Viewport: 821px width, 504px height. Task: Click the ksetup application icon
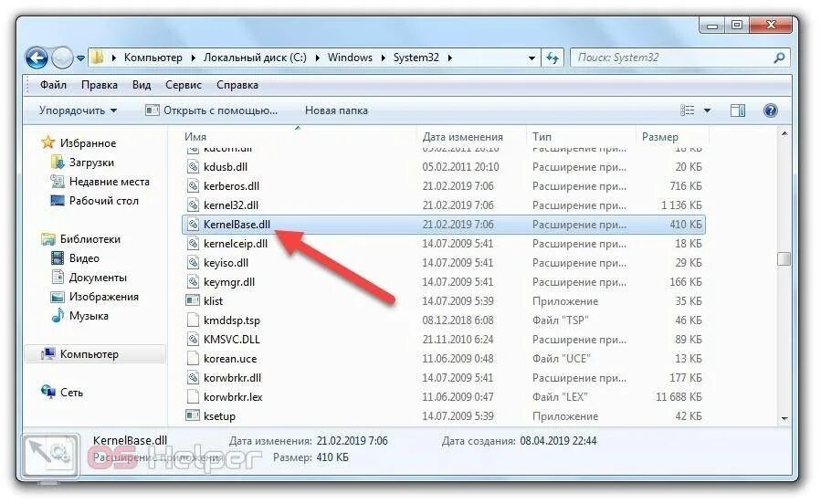pyautogui.click(x=194, y=416)
